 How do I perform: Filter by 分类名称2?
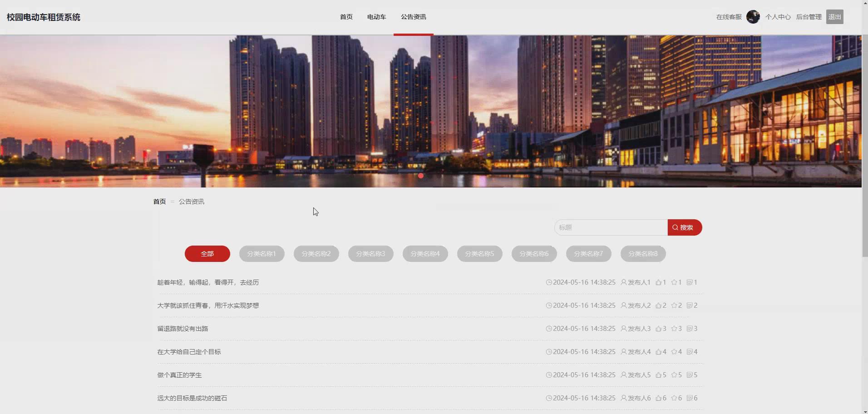pos(316,254)
